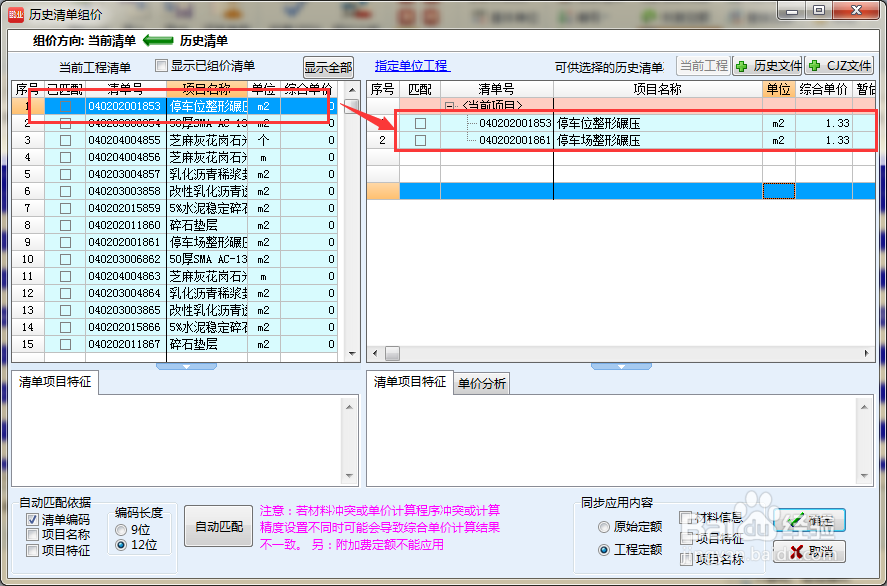887x586 pixels.
Task: Click the green checkmark icon on 确定
Action: tap(796, 519)
